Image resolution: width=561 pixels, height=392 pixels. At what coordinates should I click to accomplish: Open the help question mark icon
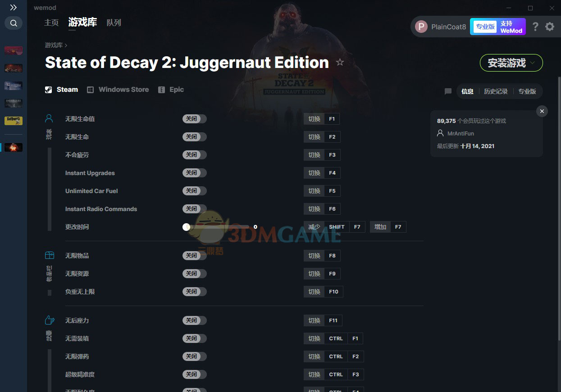[x=535, y=27]
